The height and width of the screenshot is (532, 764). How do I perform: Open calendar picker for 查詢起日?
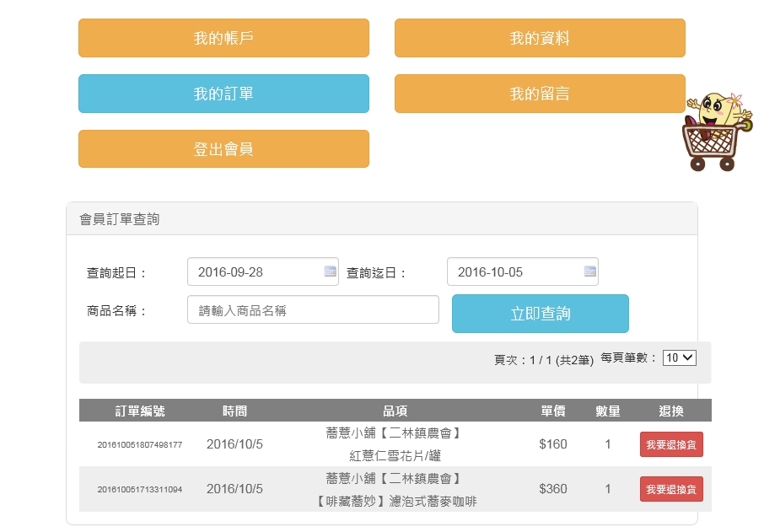[330, 271]
